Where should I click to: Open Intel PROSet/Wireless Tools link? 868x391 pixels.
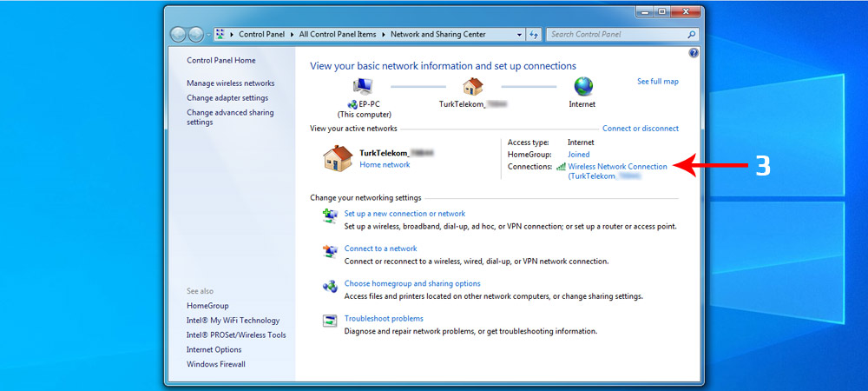pos(236,335)
